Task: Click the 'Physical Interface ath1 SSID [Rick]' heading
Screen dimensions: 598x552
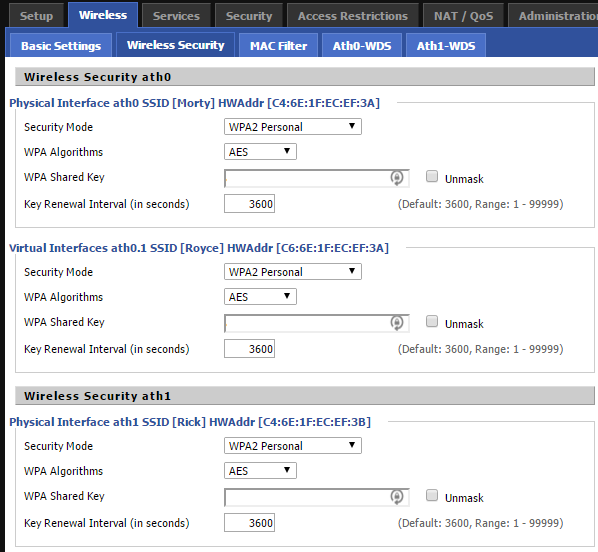Action: 190,422
